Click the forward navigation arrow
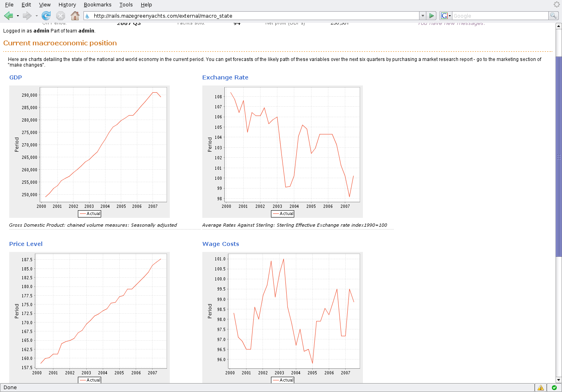562x392 pixels. click(27, 16)
